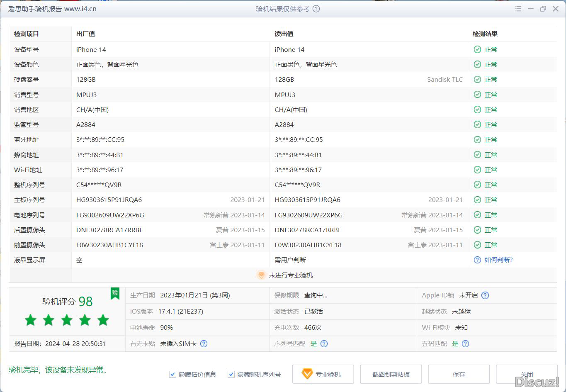Screen dimensions: 566x392
Task: Click the 验机完毕，该设备未发现异常 status text
Action: 59,370
